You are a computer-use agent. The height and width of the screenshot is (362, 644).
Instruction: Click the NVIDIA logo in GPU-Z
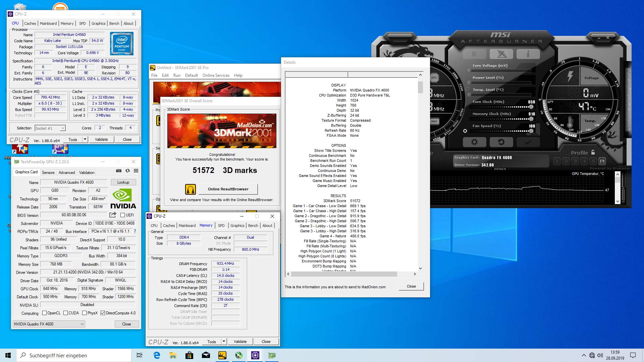click(123, 199)
